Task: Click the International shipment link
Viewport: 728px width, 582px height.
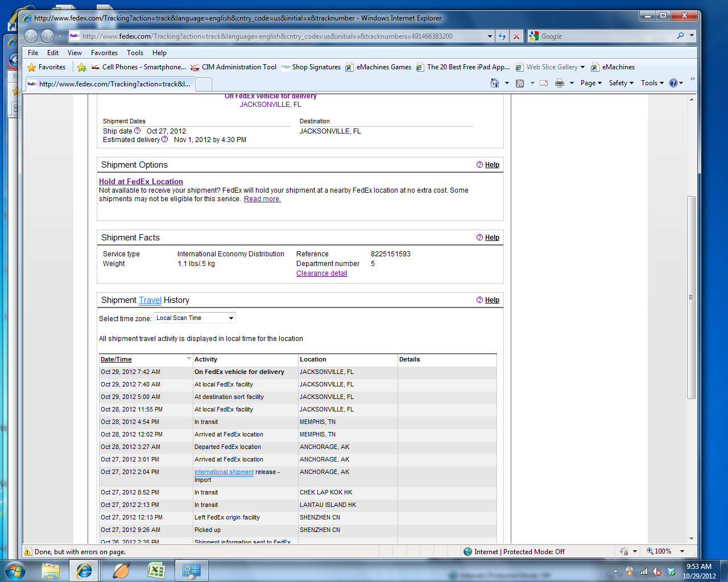Action: 224,472
